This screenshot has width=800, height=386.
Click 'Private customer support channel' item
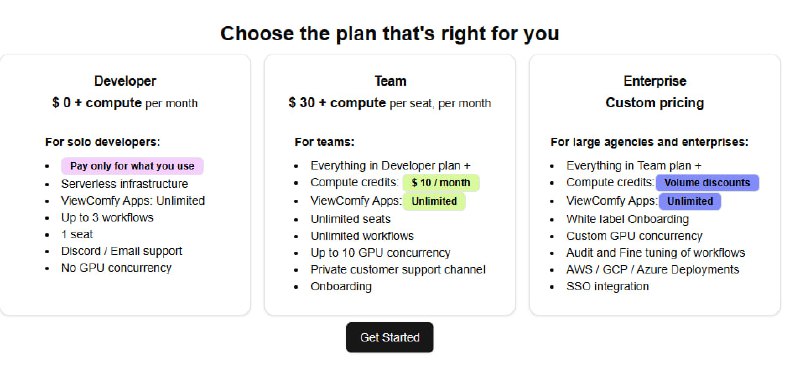coord(398,269)
